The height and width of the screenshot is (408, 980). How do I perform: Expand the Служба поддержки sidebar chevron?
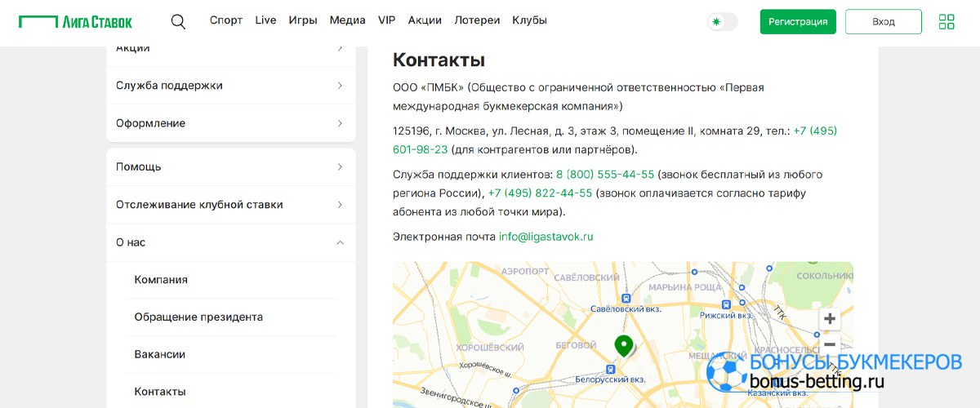341,86
